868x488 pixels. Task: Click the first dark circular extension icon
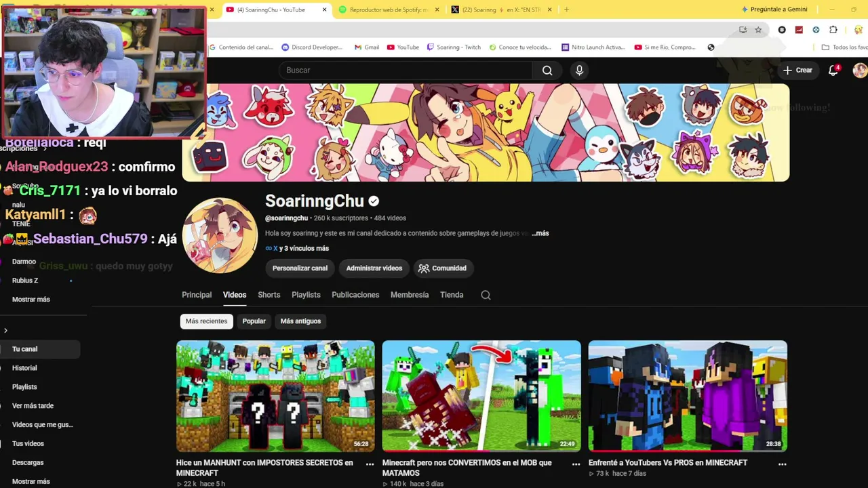(x=782, y=30)
